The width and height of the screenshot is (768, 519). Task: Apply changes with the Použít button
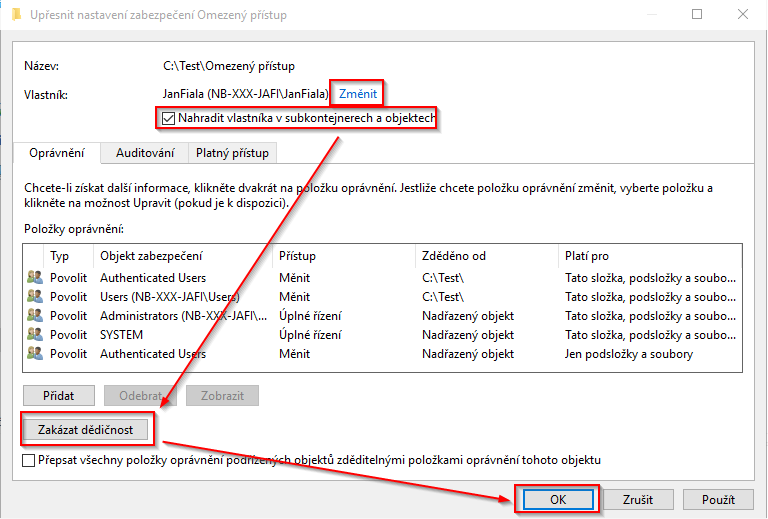(718, 499)
